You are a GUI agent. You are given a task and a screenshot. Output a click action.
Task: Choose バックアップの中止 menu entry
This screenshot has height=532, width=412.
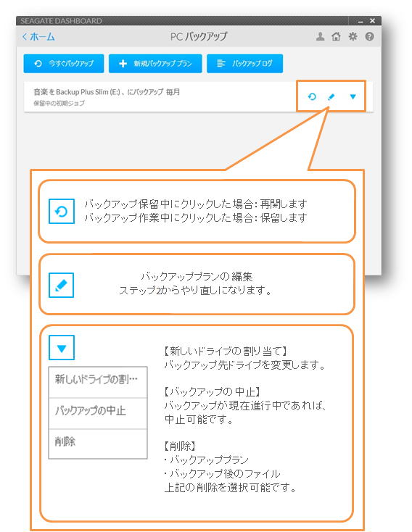point(98,413)
